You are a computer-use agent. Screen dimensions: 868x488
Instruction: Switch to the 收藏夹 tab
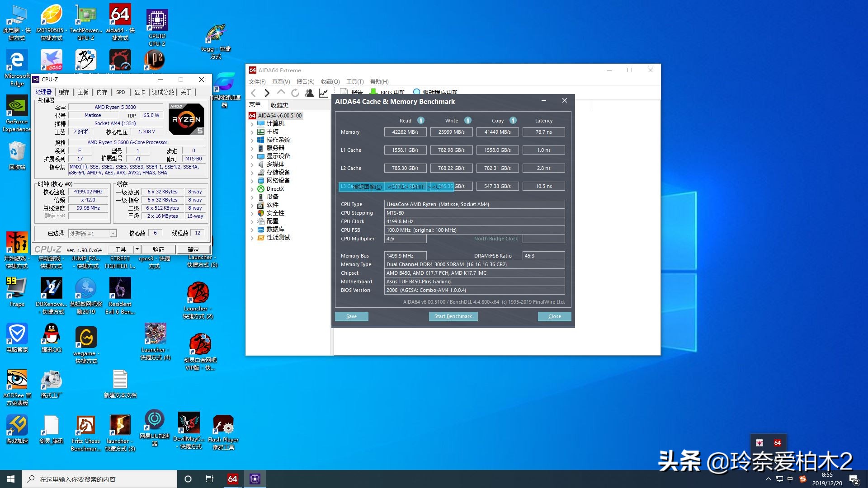tap(279, 105)
